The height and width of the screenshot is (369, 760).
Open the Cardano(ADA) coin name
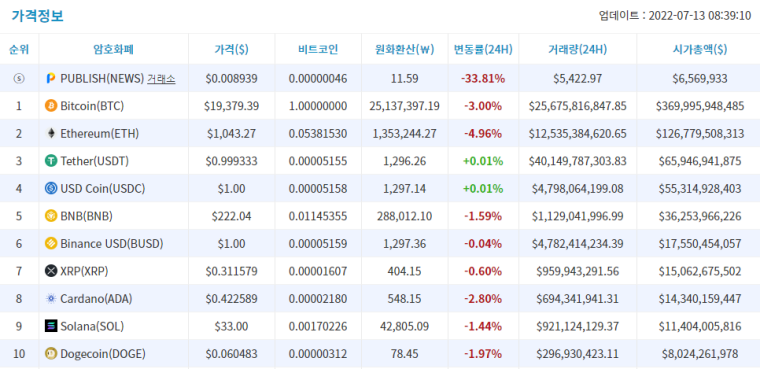point(96,299)
